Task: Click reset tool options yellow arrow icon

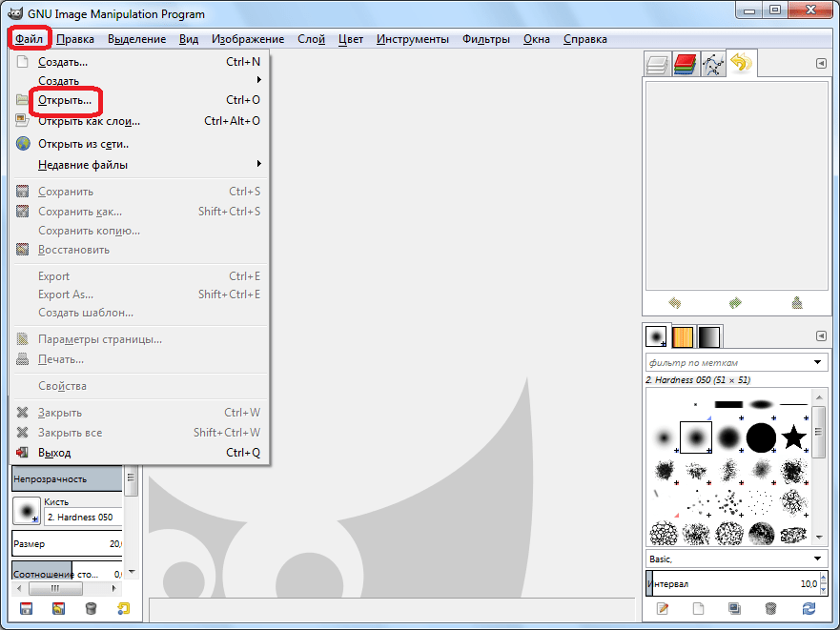Action: 123,608
